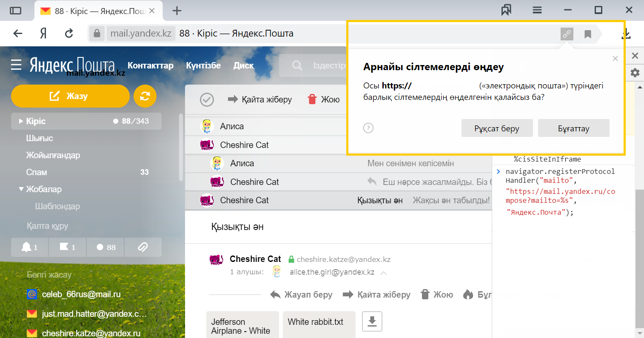The height and width of the screenshot is (338, 644).
Task: Open a new browser tab
Action: (177, 11)
